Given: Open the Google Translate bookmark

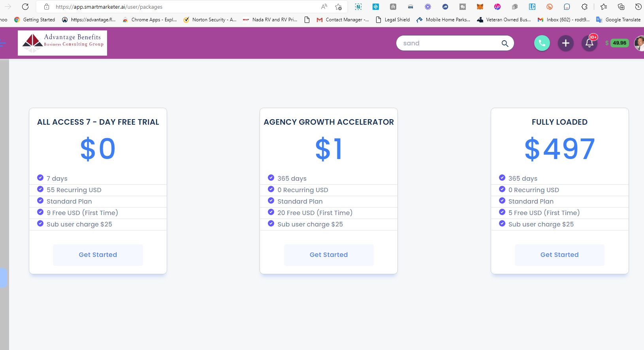Looking at the screenshot, I should [619, 20].
